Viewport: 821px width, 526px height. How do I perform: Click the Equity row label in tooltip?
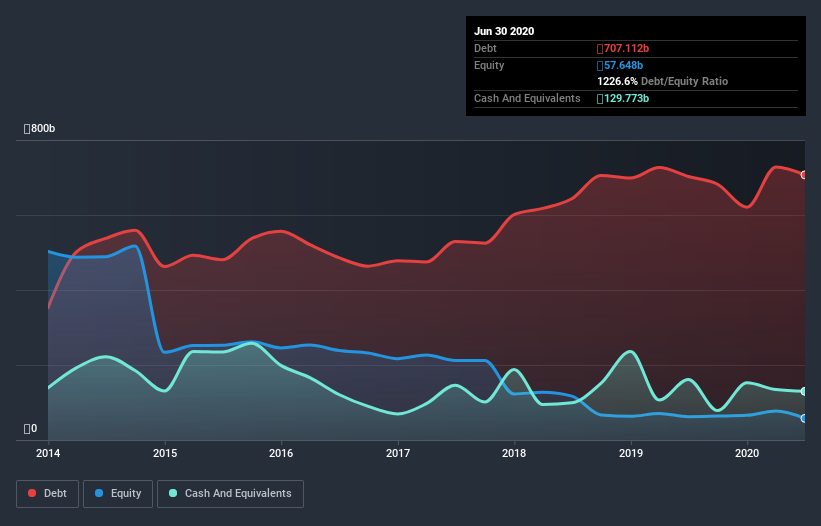pyautogui.click(x=489, y=65)
